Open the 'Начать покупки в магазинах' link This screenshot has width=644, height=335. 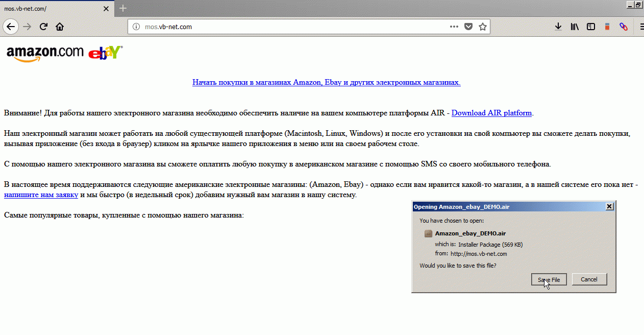pyautogui.click(x=327, y=82)
